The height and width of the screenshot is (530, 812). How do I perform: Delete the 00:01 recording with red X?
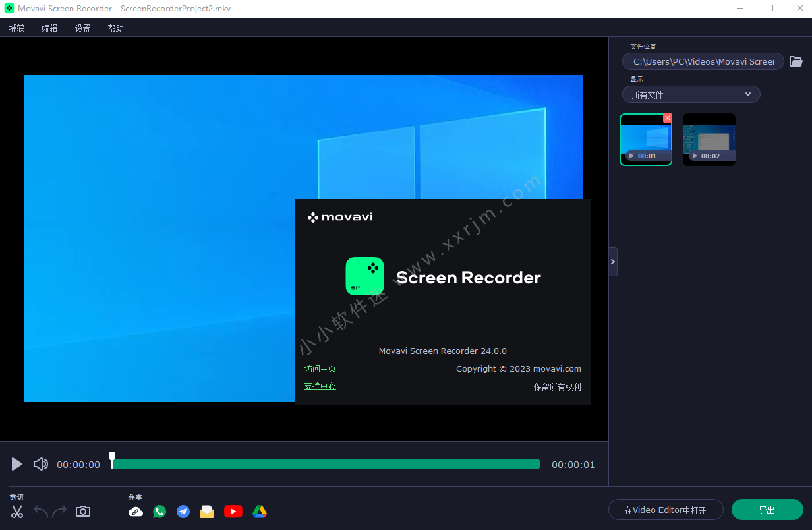point(668,118)
